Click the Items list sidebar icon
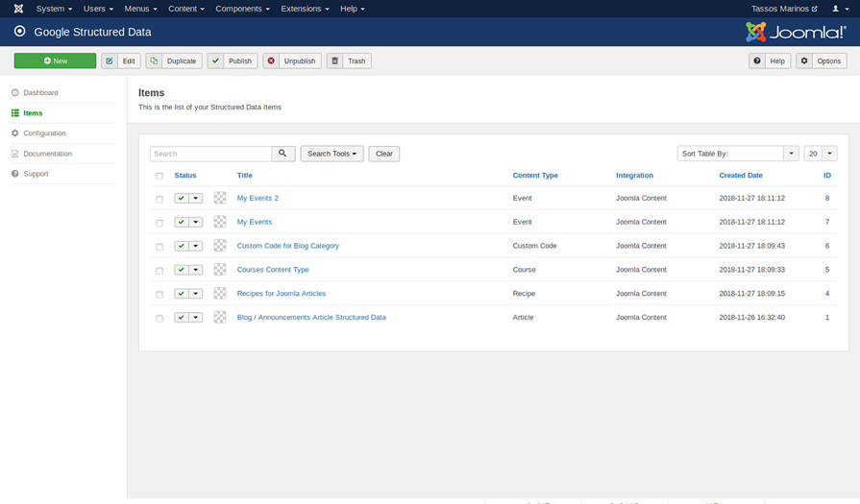860x504 pixels. click(x=14, y=113)
